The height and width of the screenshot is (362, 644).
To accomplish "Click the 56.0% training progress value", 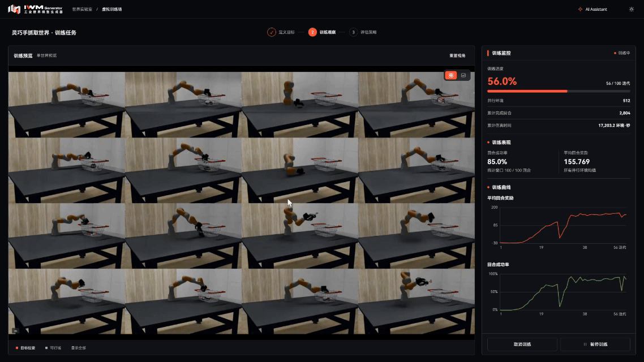I will [x=502, y=81].
